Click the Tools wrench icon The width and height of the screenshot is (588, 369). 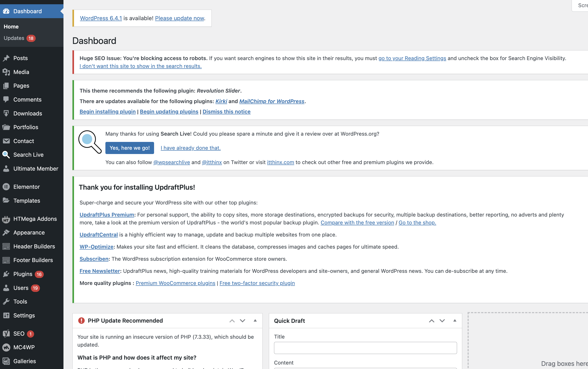(6, 302)
